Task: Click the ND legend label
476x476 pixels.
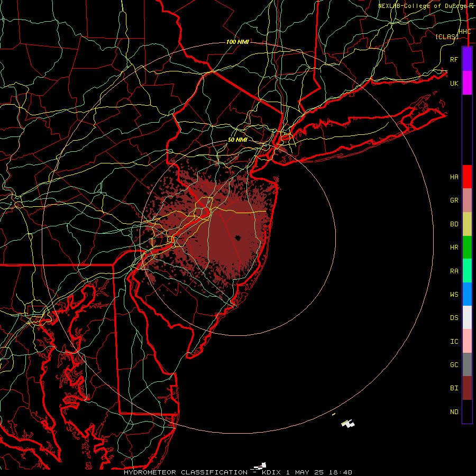Action: click(x=454, y=412)
